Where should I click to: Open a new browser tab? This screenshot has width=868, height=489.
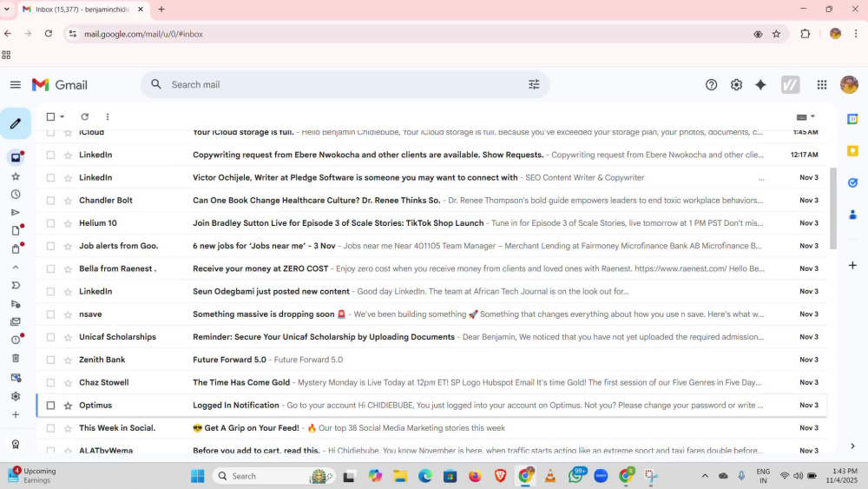click(161, 9)
